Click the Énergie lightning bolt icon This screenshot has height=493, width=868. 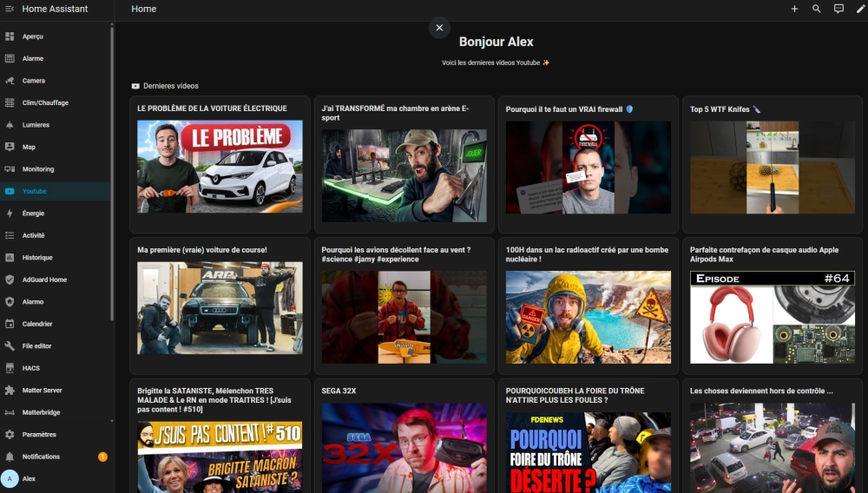point(10,214)
